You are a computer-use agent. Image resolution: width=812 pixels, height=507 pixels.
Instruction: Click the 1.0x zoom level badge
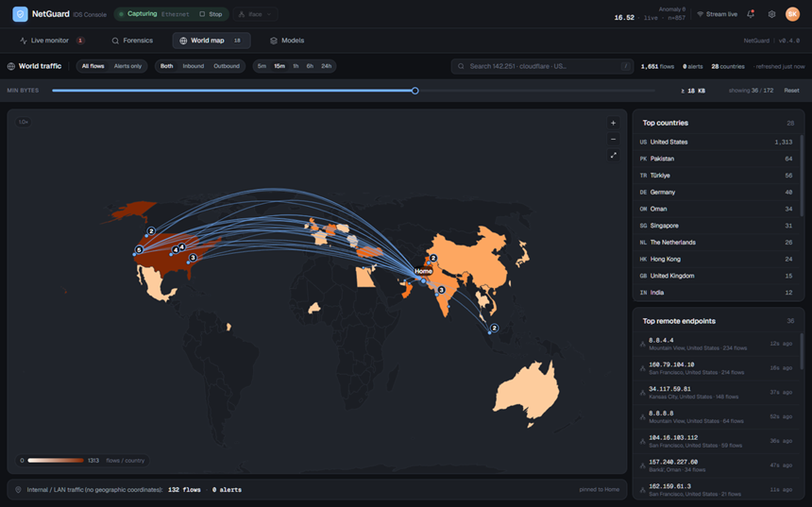24,122
